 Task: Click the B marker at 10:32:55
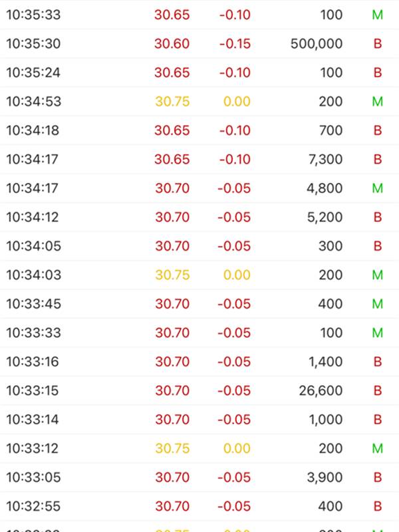click(378, 506)
